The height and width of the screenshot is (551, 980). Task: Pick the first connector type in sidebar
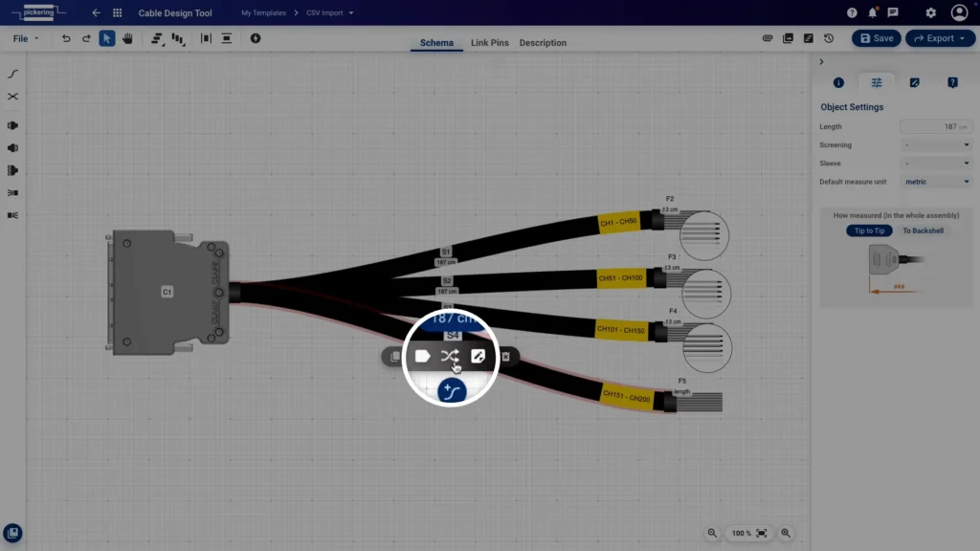pyautogui.click(x=12, y=125)
